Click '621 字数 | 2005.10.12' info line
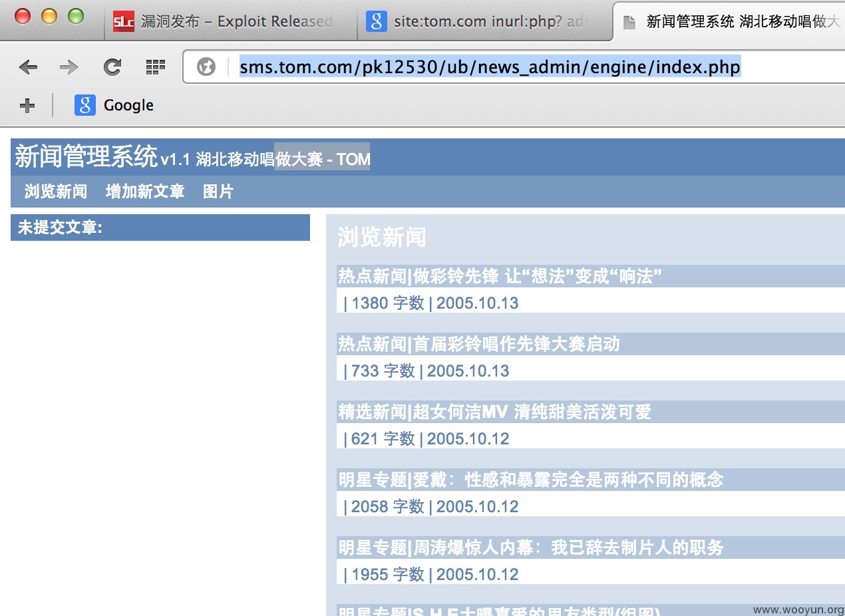 click(426, 438)
